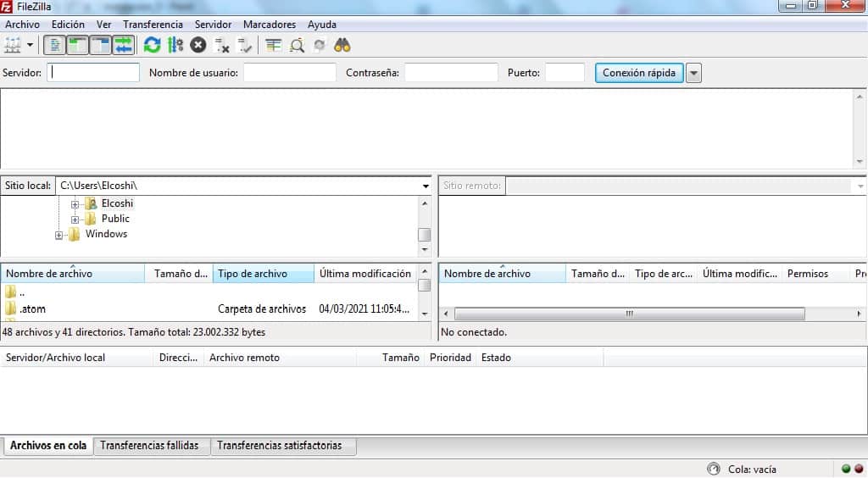868x478 pixels.
Task: Select the .atom folder row
Action: coord(209,308)
